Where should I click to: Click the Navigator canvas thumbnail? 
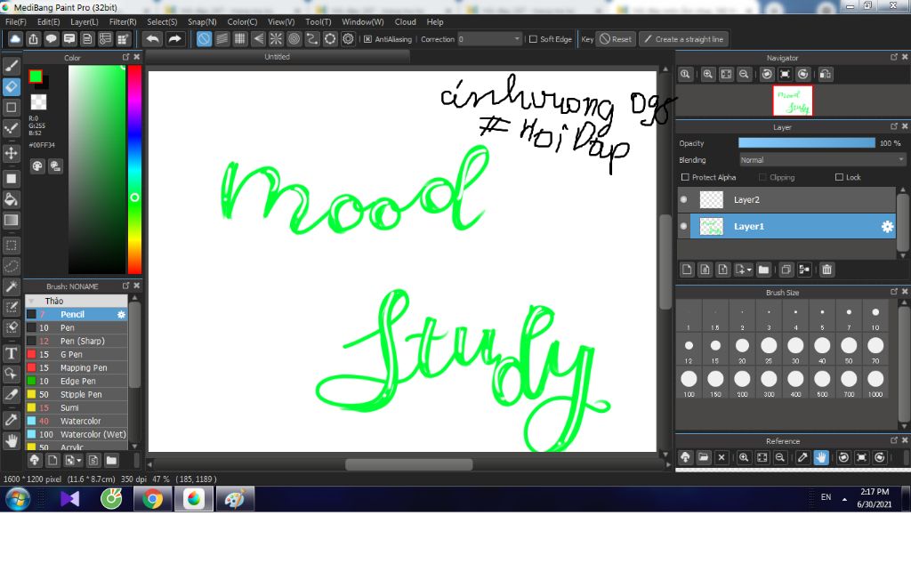[x=793, y=101]
